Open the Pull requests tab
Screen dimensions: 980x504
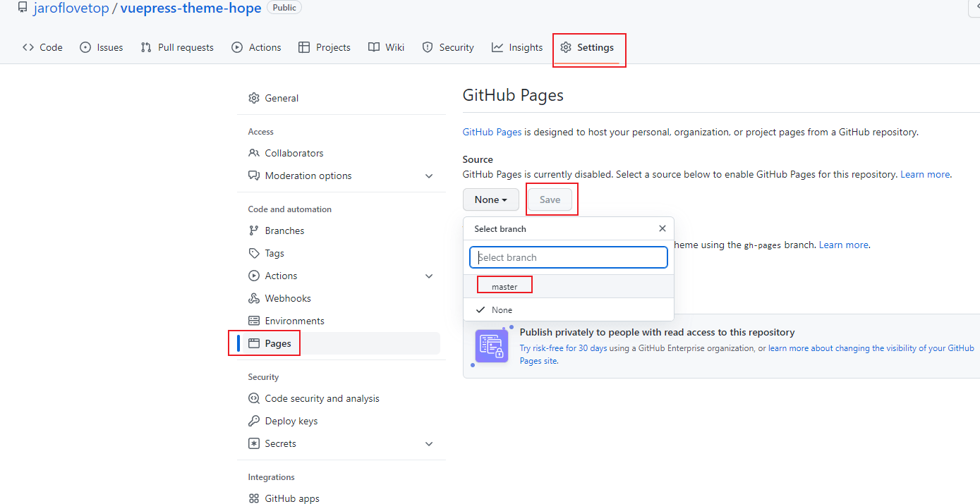177,47
